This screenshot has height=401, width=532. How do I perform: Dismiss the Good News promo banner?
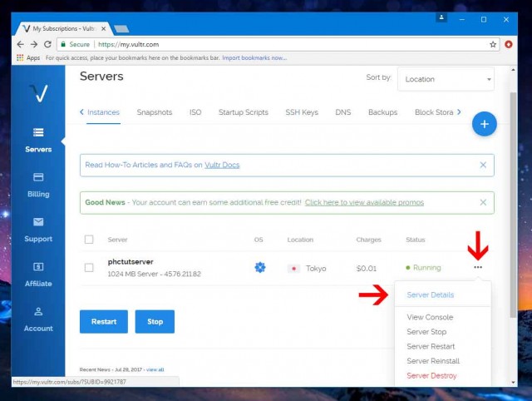coord(483,202)
